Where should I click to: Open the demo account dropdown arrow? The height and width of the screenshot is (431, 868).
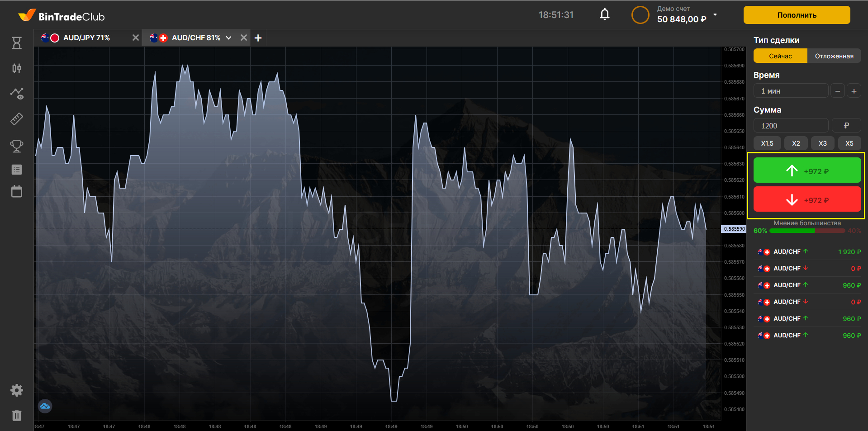click(715, 15)
